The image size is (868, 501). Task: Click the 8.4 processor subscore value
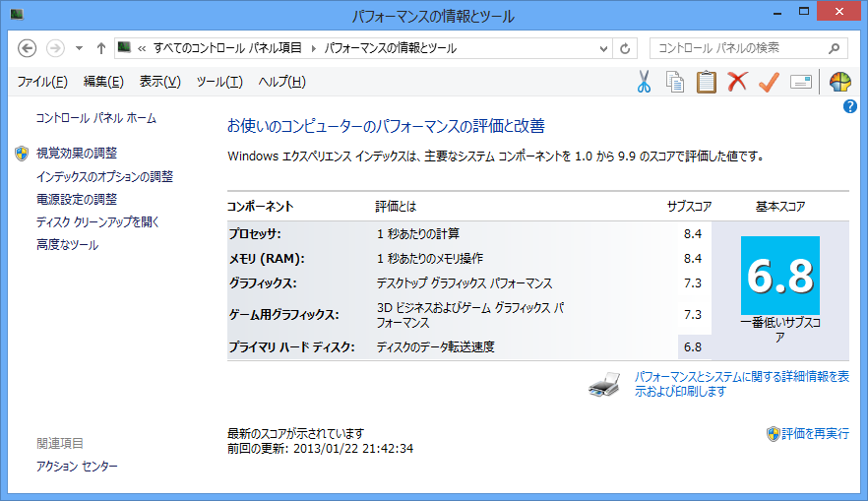pyautogui.click(x=693, y=233)
